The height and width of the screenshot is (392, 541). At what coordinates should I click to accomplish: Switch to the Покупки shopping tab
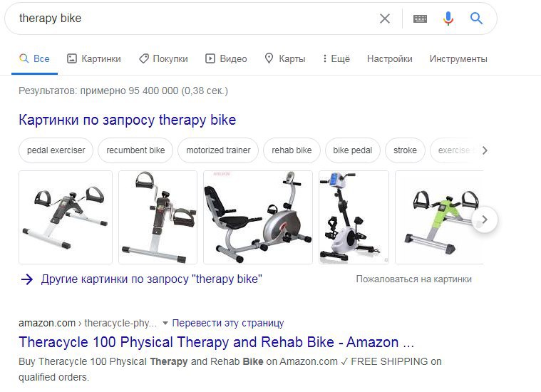(163, 58)
